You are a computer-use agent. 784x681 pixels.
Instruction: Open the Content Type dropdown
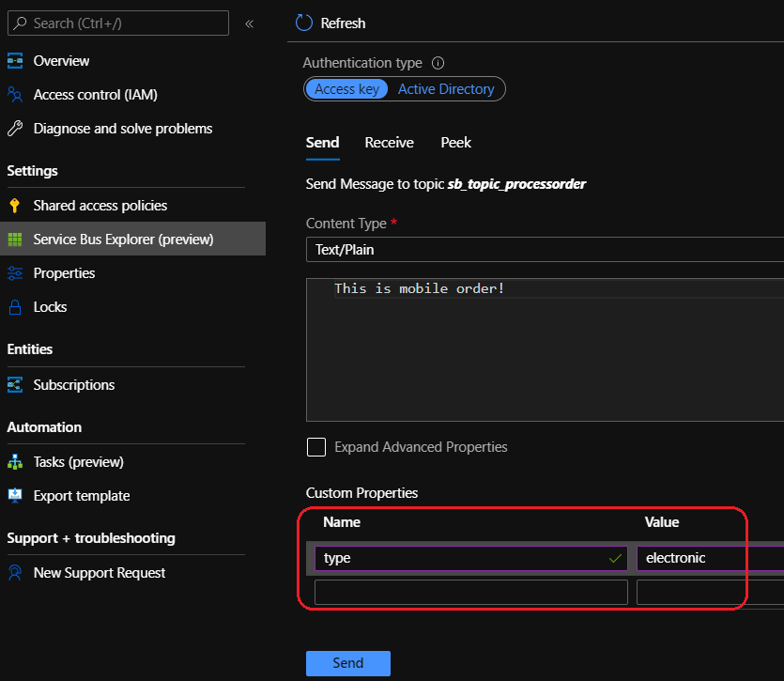click(545, 250)
